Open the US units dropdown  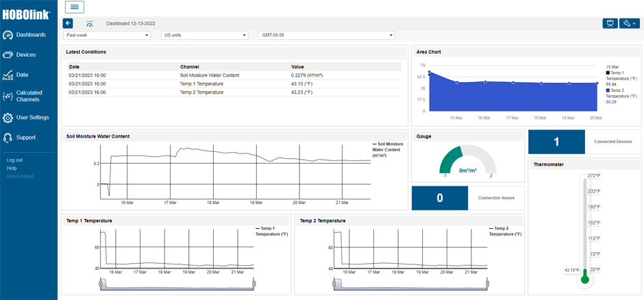205,36
